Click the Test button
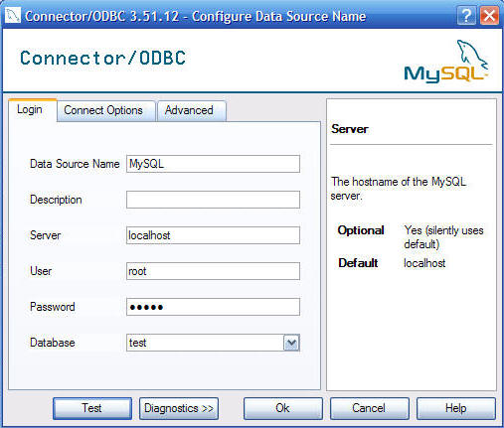504x428 pixels. (92, 408)
